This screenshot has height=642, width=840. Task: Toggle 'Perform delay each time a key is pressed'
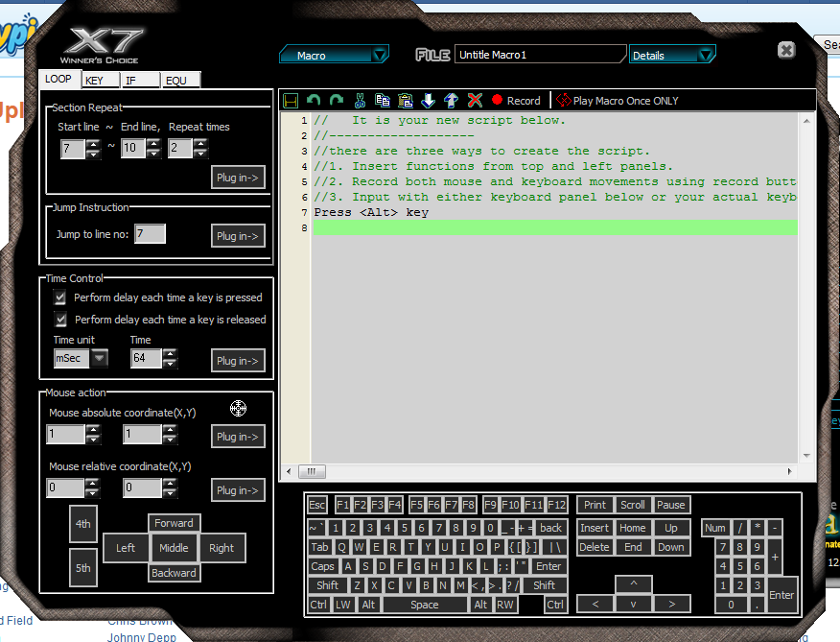pos(60,297)
